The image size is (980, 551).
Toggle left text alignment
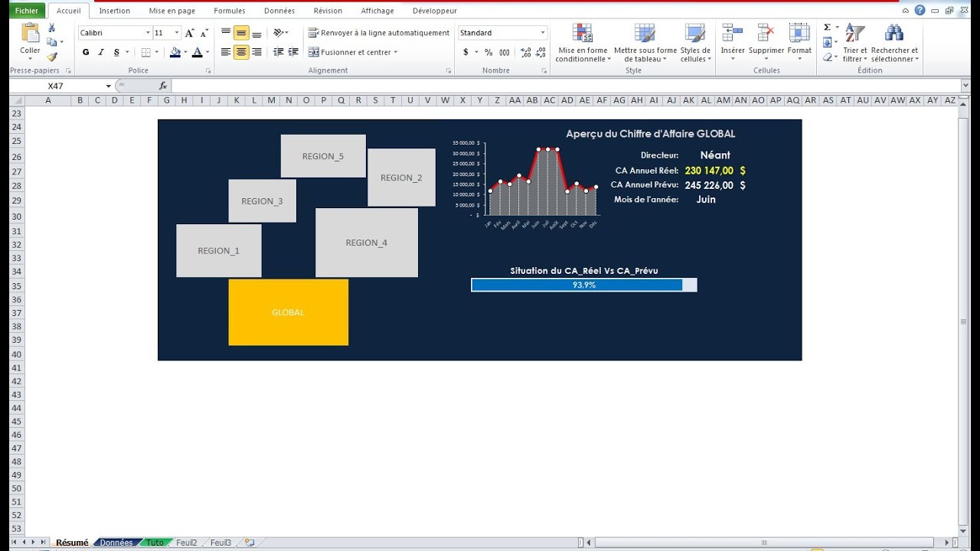click(226, 52)
